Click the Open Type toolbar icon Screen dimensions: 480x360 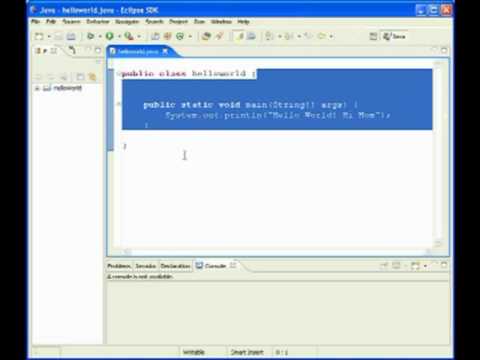tap(206, 36)
